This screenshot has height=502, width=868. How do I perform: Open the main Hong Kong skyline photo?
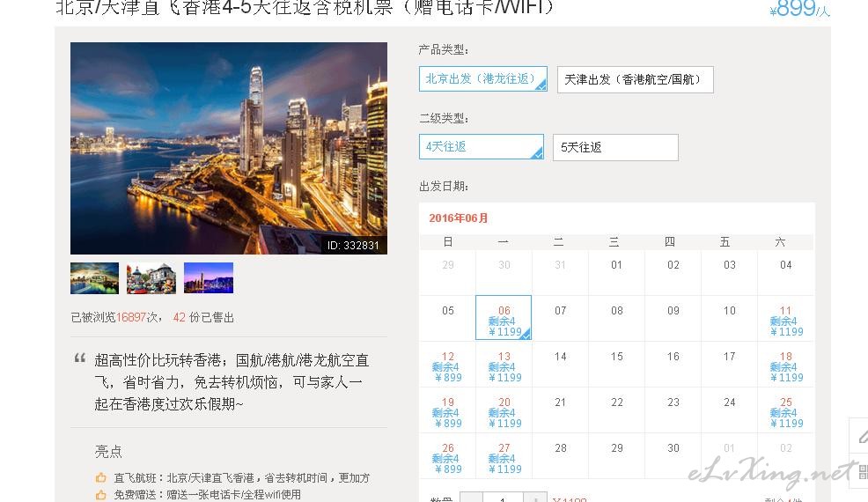pos(229,148)
